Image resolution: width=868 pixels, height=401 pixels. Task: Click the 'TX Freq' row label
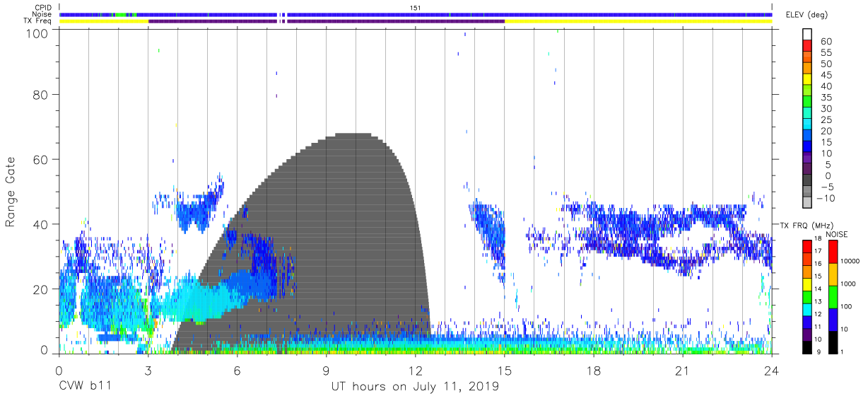pyautogui.click(x=38, y=21)
